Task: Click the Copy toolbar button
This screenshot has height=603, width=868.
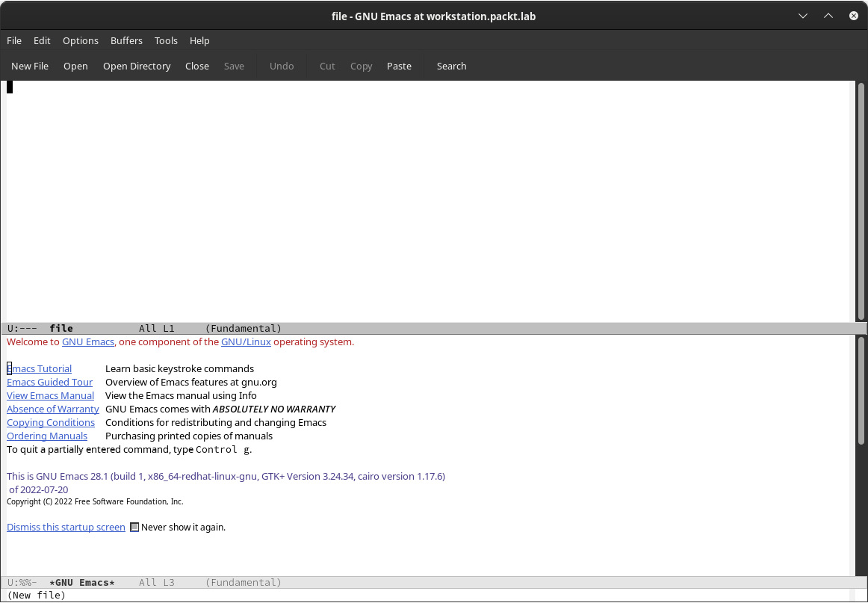Action: [x=361, y=66]
